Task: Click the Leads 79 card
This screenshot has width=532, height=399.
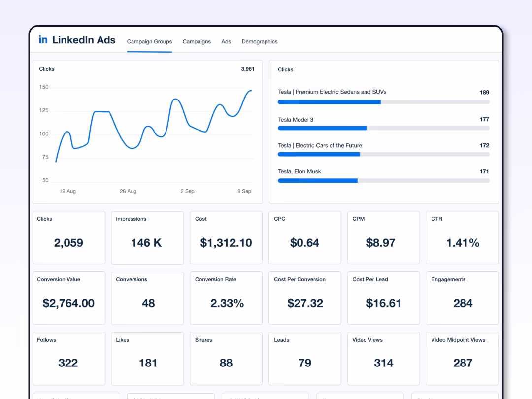Action: point(305,359)
